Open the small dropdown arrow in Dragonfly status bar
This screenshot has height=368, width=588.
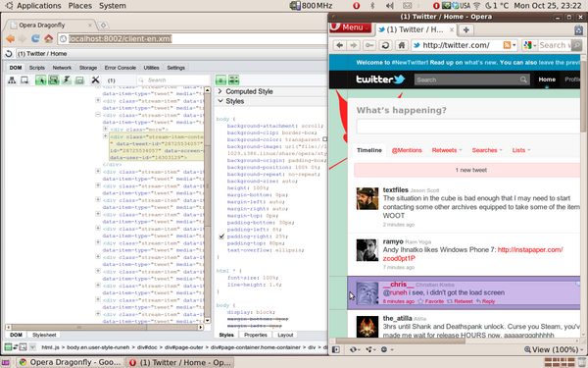(32, 347)
